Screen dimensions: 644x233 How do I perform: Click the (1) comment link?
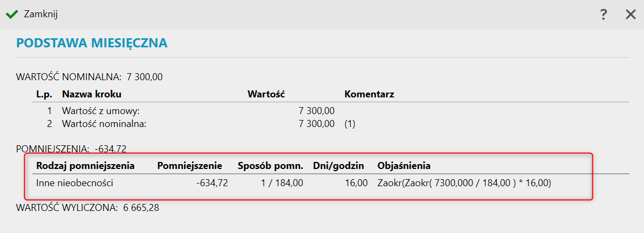point(350,124)
